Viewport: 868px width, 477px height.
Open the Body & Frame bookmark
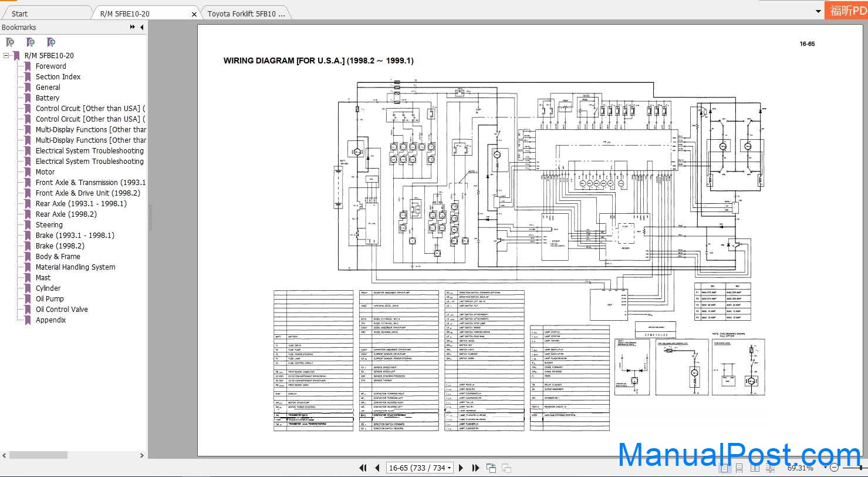click(58, 257)
